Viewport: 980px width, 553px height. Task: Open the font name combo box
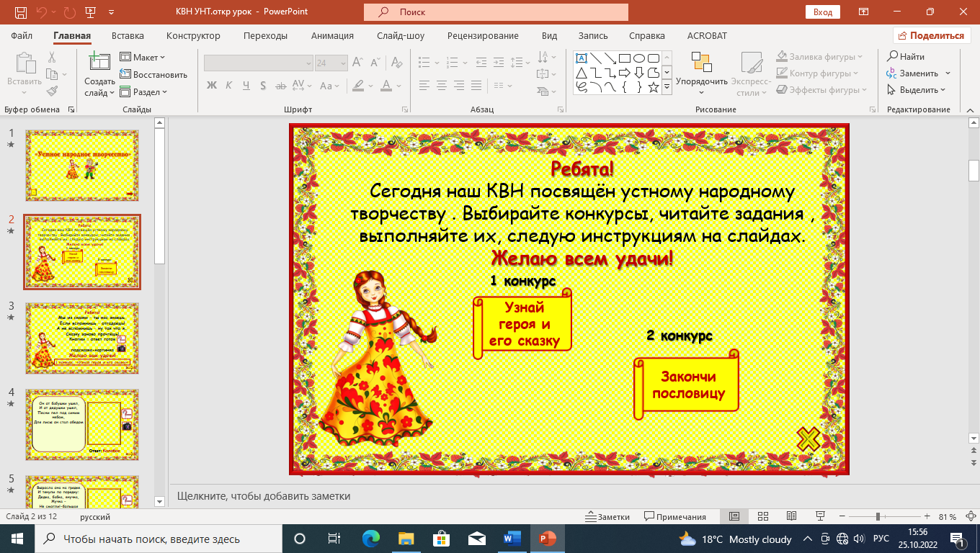tap(258, 63)
